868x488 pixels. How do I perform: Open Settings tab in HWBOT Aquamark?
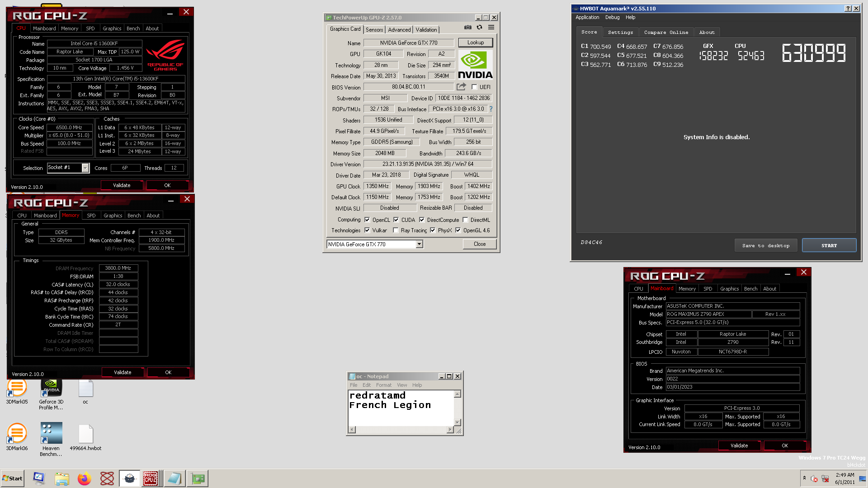click(620, 32)
